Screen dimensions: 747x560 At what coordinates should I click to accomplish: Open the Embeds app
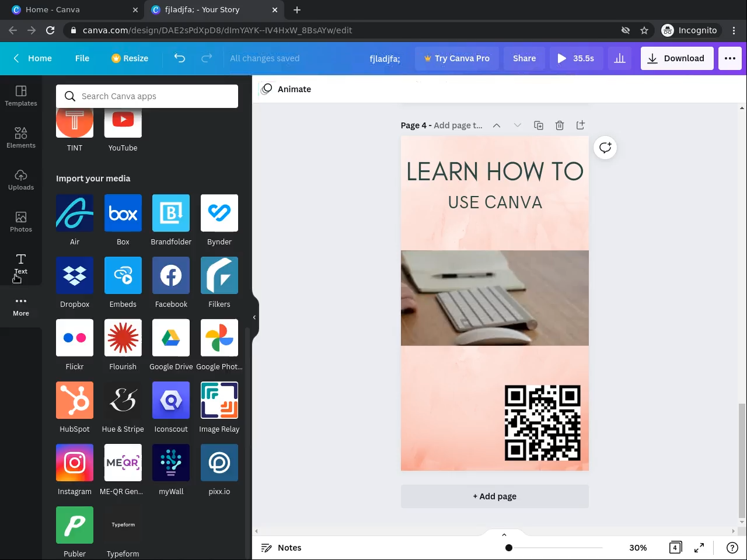pos(123,275)
